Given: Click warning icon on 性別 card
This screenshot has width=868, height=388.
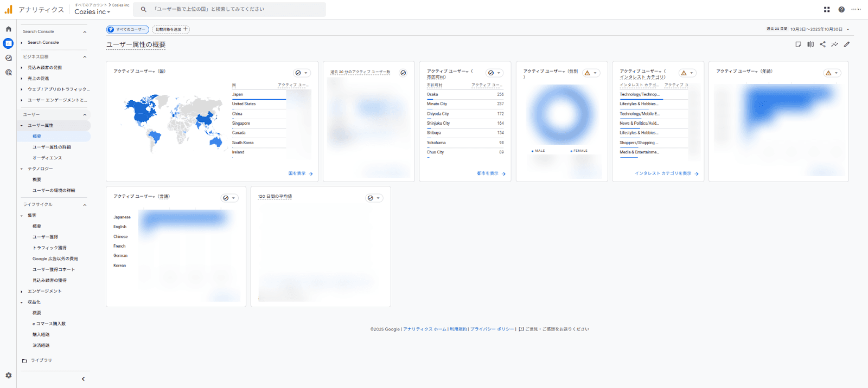Looking at the screenshot, I should pos(587,73).
